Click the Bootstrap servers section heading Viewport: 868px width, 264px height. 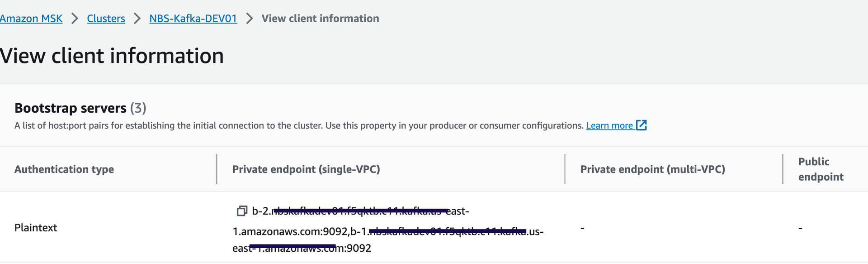[x=70, y=108]
